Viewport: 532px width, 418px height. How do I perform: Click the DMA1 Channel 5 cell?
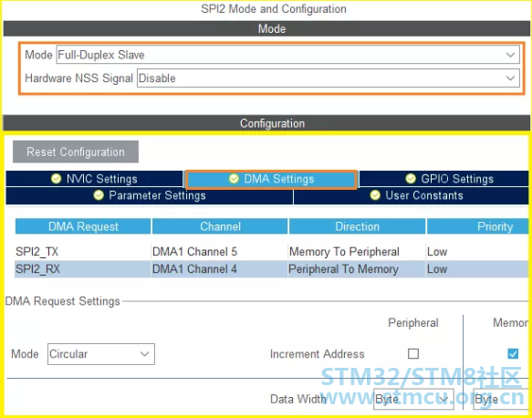(220, 252)
